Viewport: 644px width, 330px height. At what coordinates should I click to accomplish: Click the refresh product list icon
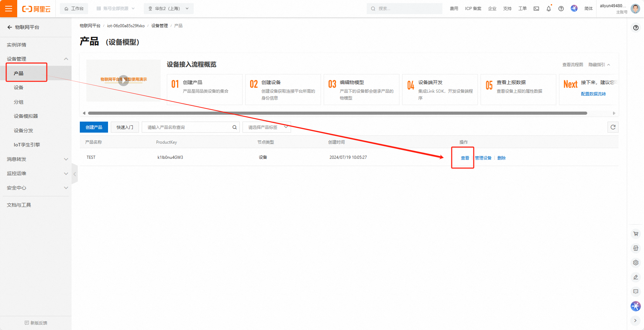pyautogui.click(x=613, y=127)
